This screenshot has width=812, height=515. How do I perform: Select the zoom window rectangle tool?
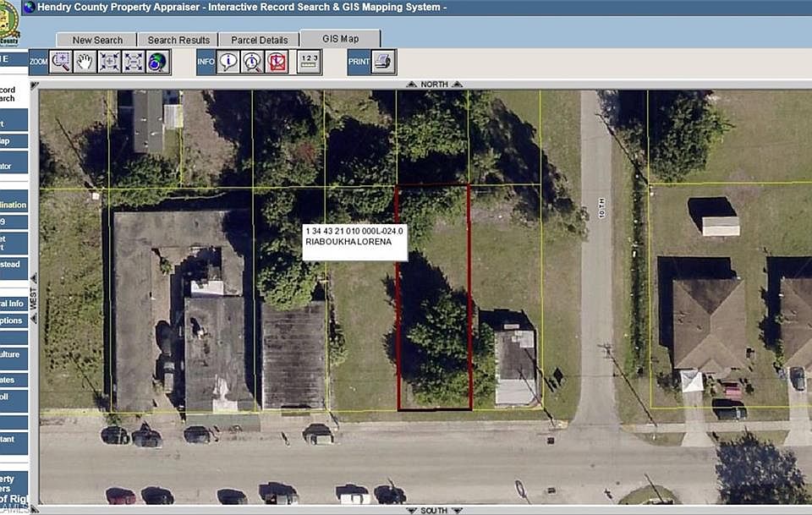point(61,62)
